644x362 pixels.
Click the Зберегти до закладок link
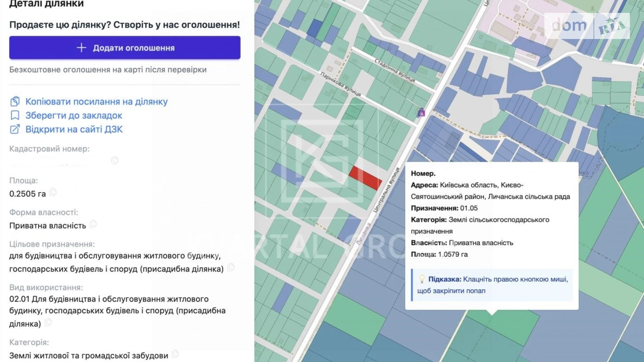click(x=74, y=116)
